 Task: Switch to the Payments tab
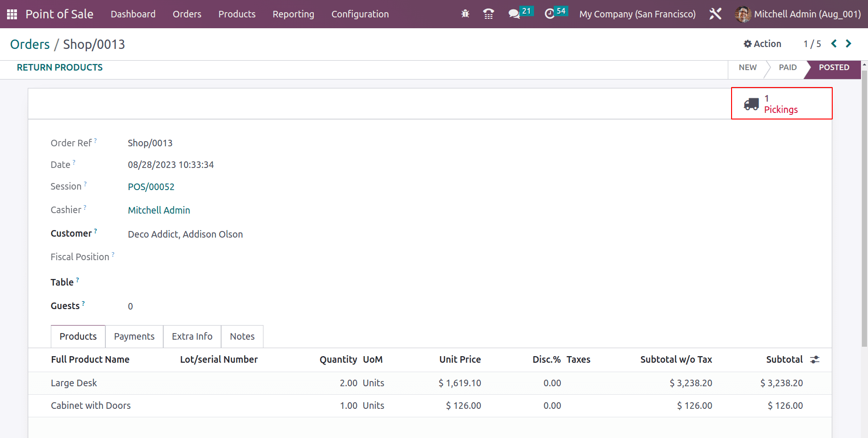(134, 336)
